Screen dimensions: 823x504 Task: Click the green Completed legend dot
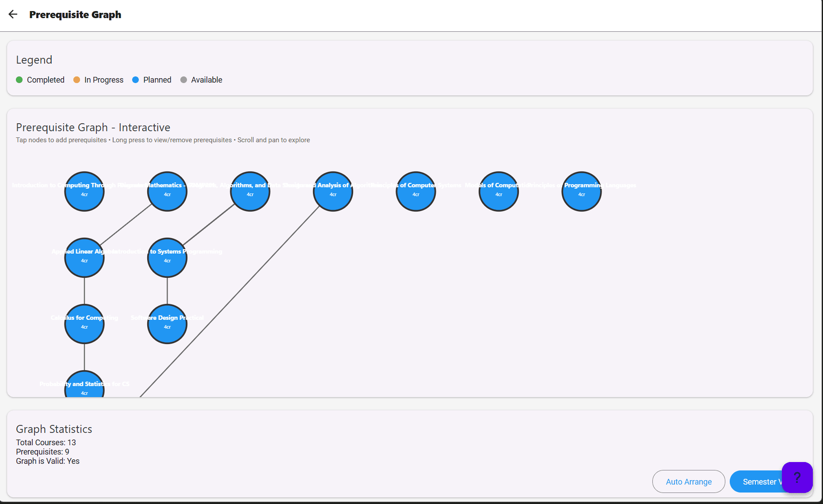[19, 80]
